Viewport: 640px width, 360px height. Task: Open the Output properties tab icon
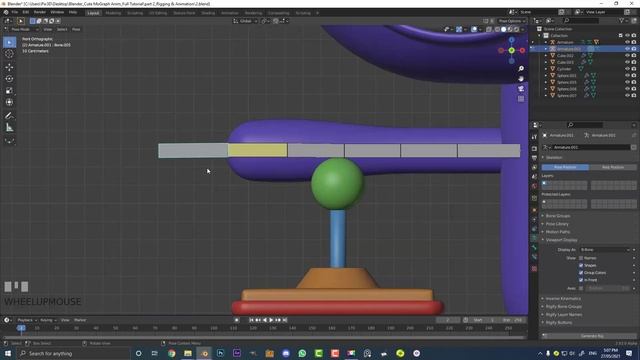(x=534, y=158)
